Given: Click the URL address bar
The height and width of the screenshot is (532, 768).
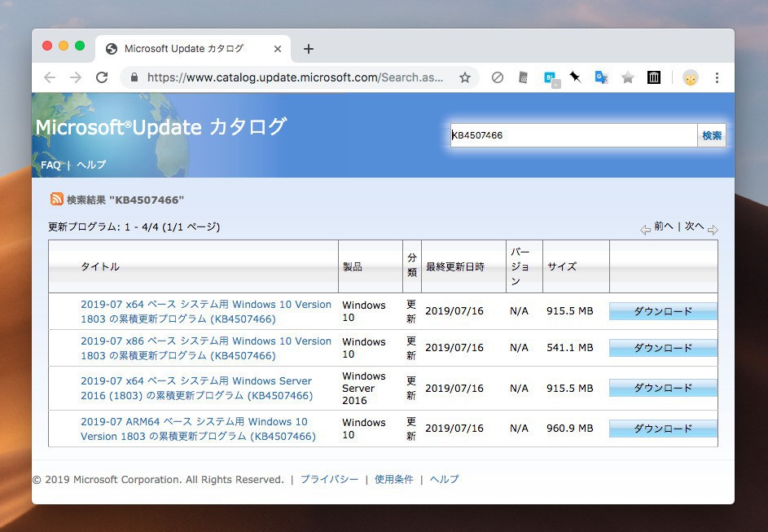Looking at the screenshot, I should pyautogui.click(x=295, y=77).
